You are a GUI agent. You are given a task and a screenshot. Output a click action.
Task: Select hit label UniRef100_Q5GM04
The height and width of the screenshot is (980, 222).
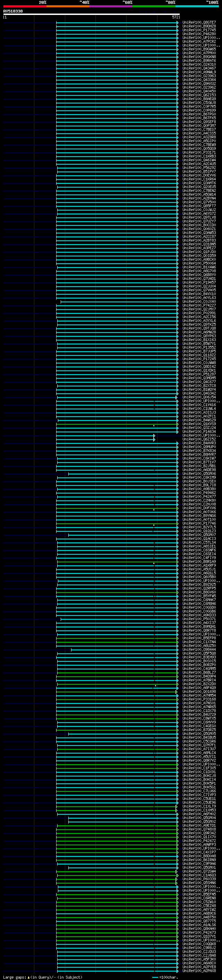click(x=199, y=818)
